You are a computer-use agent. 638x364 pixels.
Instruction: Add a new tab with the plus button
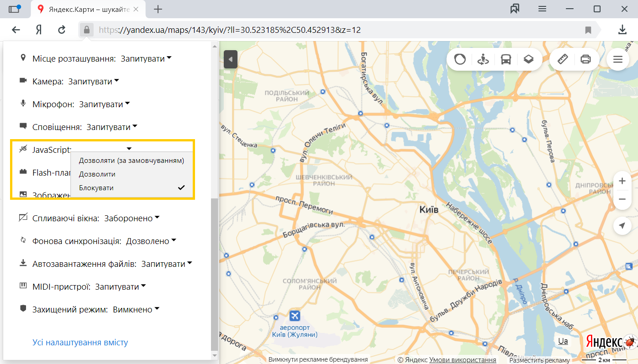click(158, 9)
